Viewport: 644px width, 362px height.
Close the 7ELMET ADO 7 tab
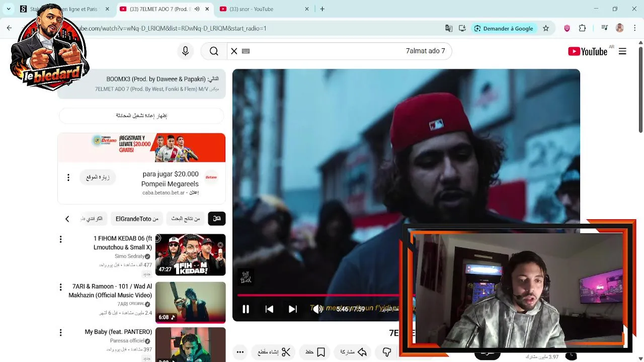(x=207, y=9)
